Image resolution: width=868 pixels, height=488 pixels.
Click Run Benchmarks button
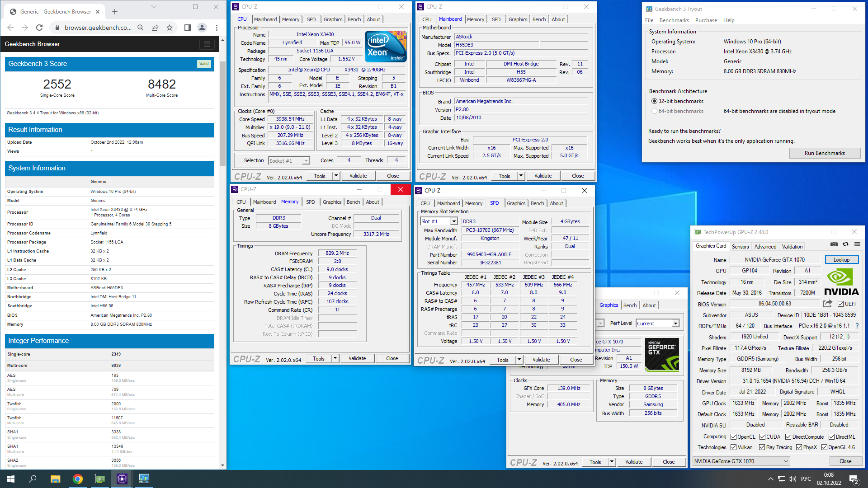tap(824, 153)
